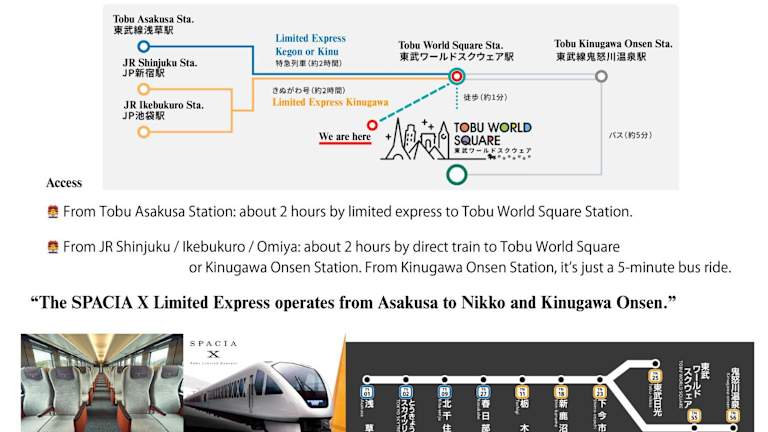Select the red Tobu World Square station marker

point(457,75)
